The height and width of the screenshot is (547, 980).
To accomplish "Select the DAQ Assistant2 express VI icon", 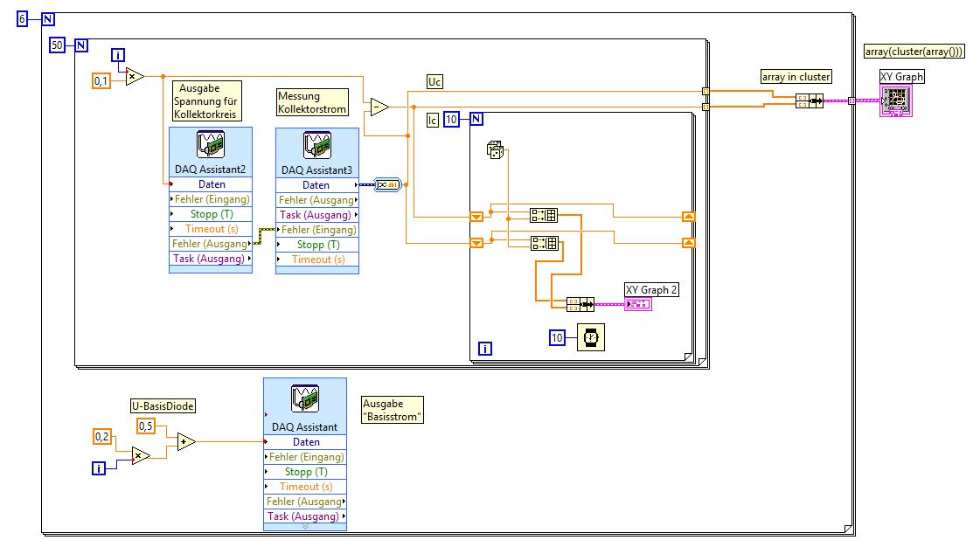I will tap(211, 144).
